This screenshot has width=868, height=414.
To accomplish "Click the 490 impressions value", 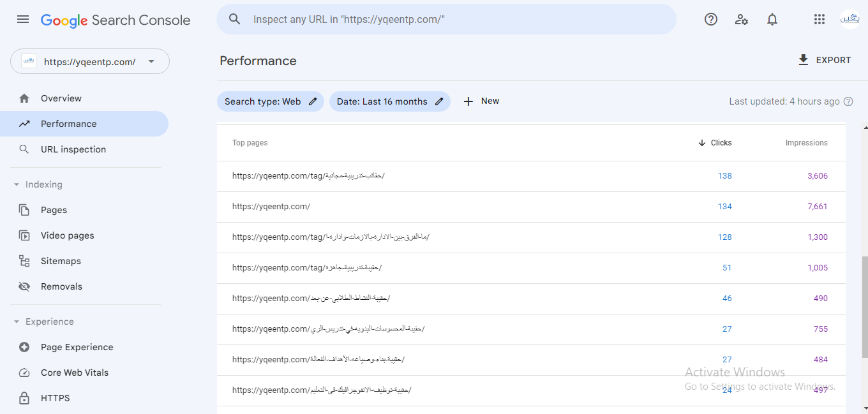I will tap(821, 299).
